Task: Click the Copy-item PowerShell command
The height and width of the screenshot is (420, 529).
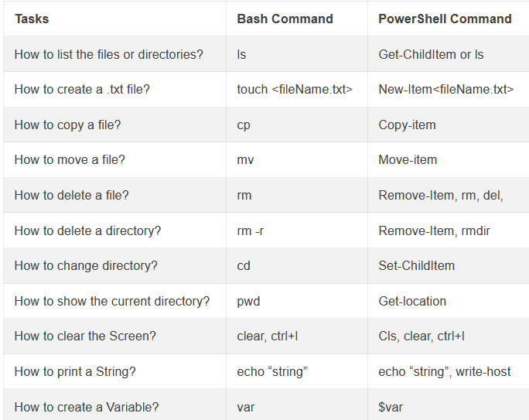Action: coord(407,125)
